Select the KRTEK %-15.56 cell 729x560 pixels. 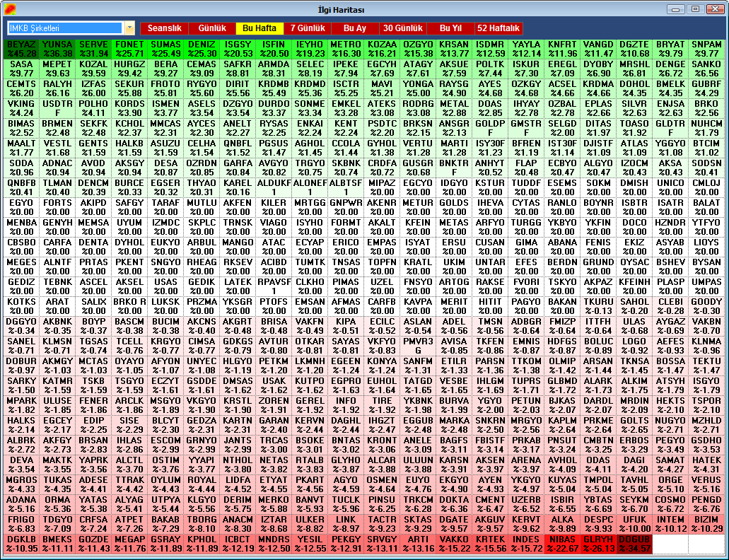point(490,544)
